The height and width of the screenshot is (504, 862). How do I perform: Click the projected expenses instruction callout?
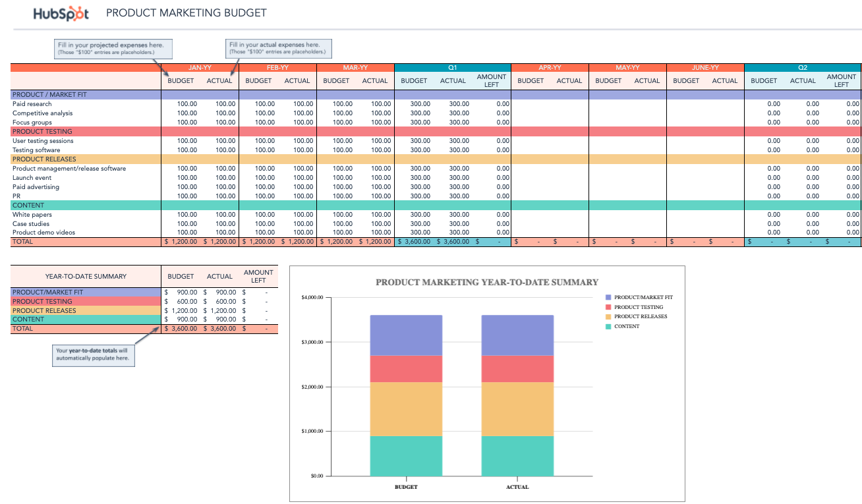pyautogui.click(x=113, y=48)
